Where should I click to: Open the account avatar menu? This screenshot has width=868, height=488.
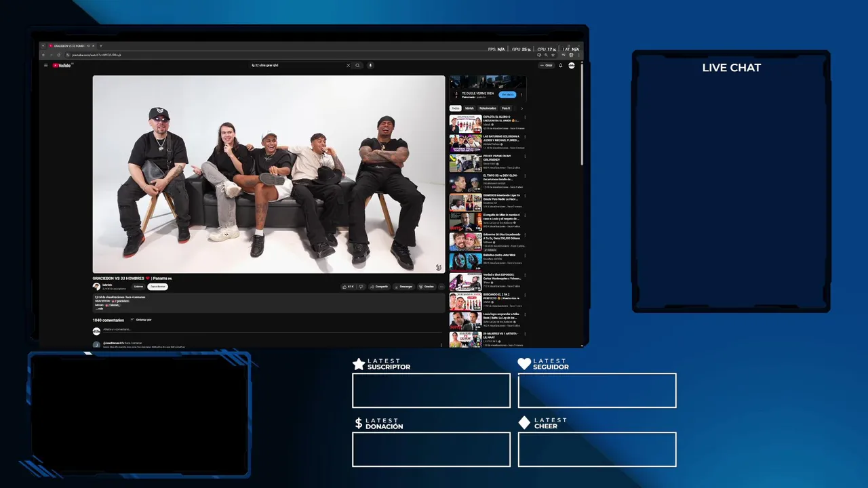coord(572,65)
